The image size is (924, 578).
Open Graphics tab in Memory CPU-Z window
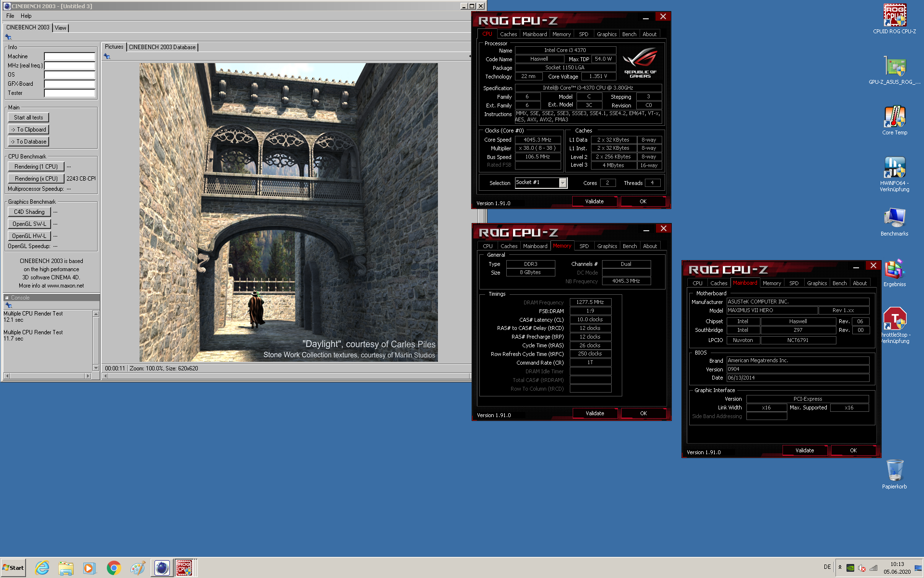click(x=607, y=246)
